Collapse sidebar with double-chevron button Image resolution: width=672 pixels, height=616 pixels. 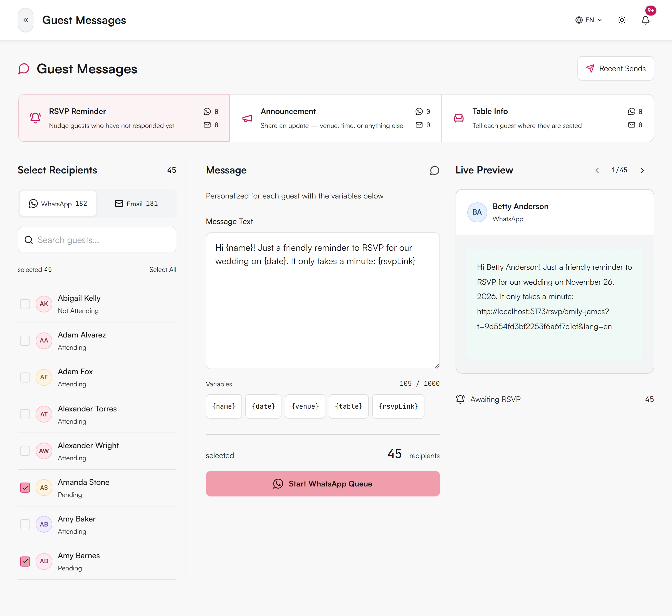click(26, 20)
